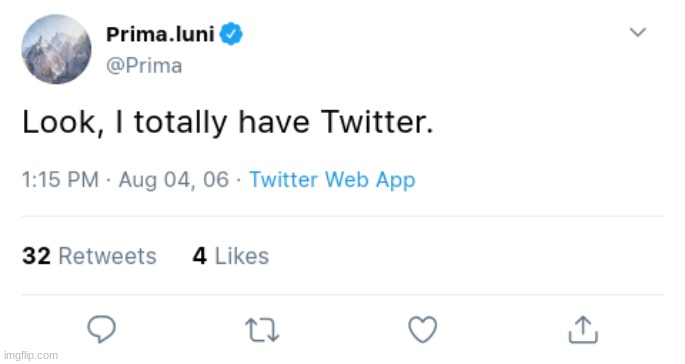Like the tweet with the heart icon
685x364 pixels.
(422, 329)
